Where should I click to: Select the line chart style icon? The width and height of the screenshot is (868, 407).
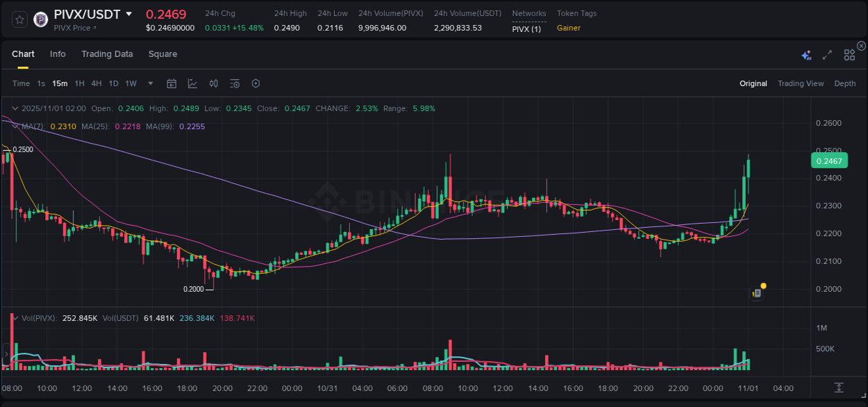point(192,83)
